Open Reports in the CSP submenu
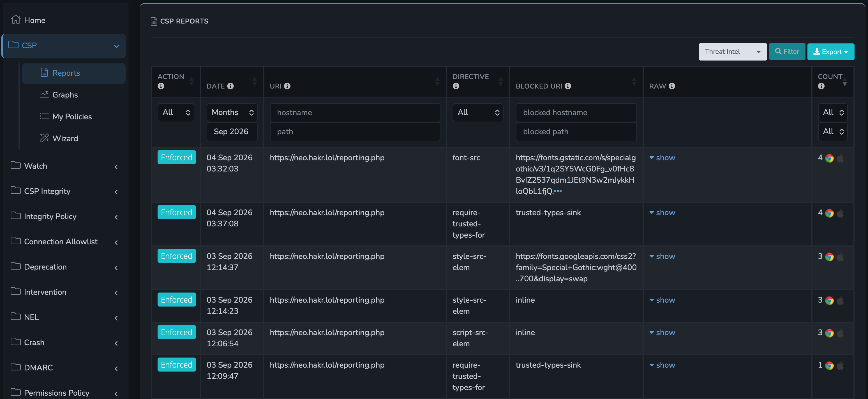 [x=73, y=73]
